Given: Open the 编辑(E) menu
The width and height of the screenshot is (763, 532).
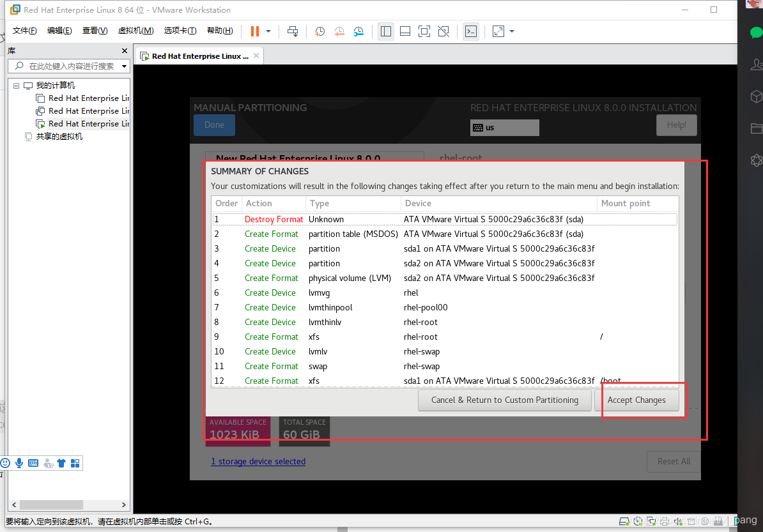Looking at the screenshot, I should (x=59, y=31).
